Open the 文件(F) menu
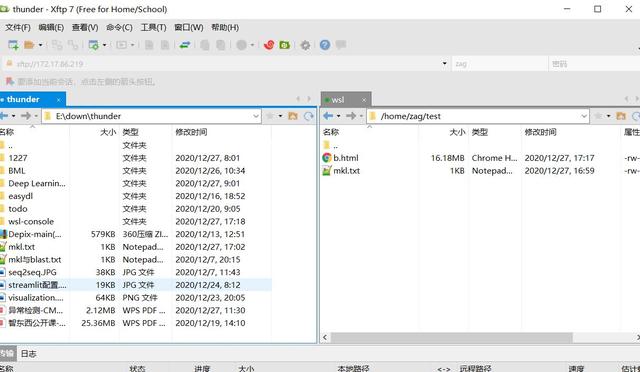Viewport: 640px width, 372px height. pos(18,27)
